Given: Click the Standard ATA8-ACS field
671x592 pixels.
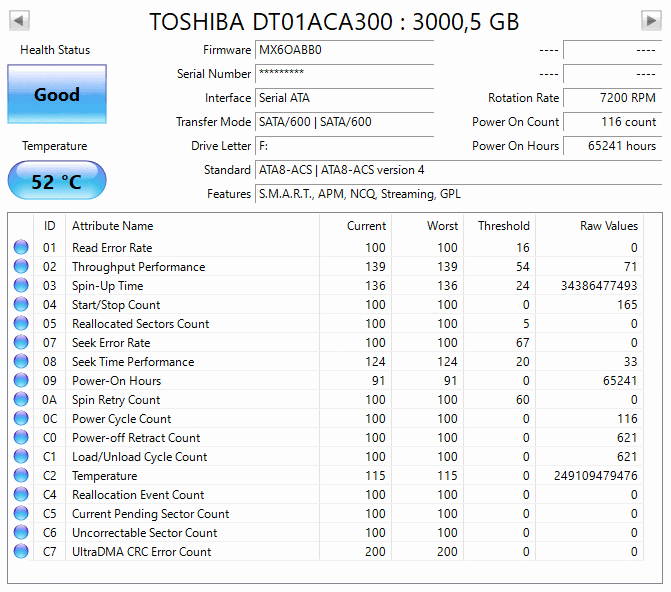Looking at the screenshot, I should pyautogui.click(x=458, y=170).
